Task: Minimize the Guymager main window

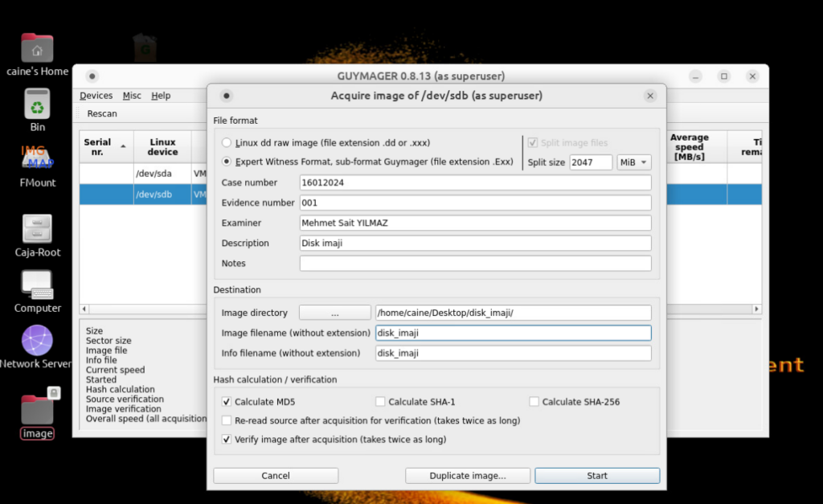Action: point(695,76)
